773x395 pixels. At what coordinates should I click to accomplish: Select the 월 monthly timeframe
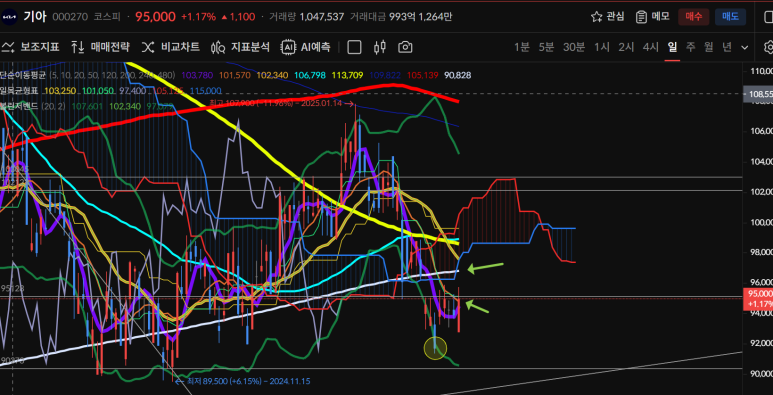coord(708,47)
